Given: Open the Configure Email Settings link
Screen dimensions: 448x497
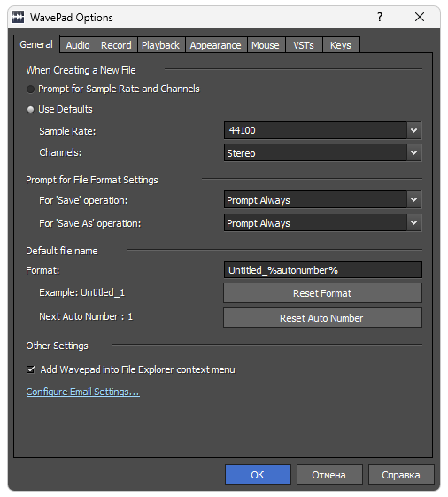Looking at the screenshot, I should click(82, 392).
